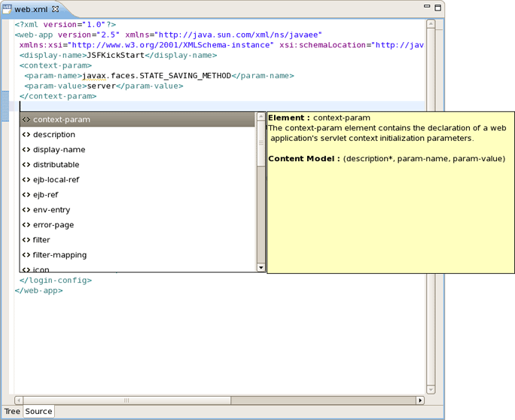515x420 pixels.
Task: Choose filter-mapping from the suggestion list
Action: tap(59, 255)
